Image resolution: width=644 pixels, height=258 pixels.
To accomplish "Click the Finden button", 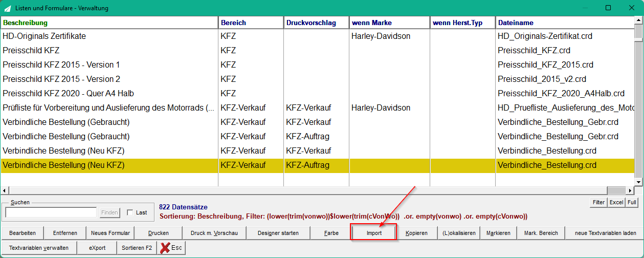I will pyautogui.click(x=109, y=212).
